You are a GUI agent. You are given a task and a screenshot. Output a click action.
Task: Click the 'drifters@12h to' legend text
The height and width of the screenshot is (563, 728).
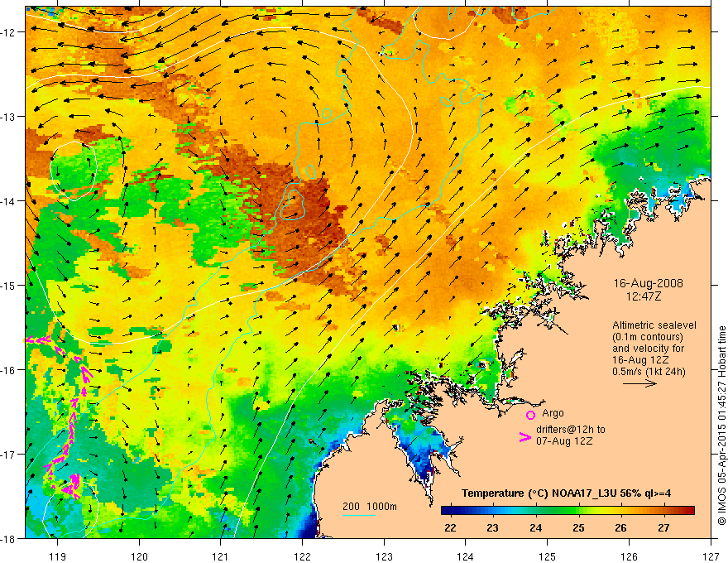(x=571, y=430)
